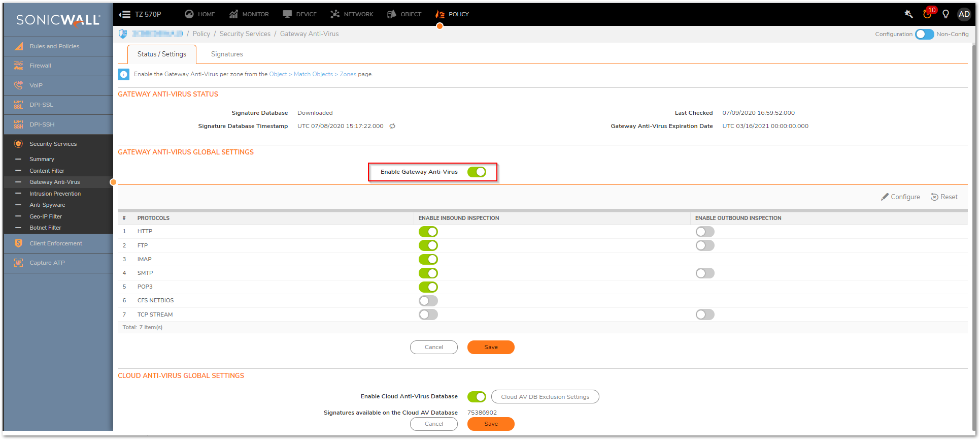Image resolution: width=980 pixels, height=440 pixels.
Task: Open VoIP section in sidebar
Action: tap(58, 85)
